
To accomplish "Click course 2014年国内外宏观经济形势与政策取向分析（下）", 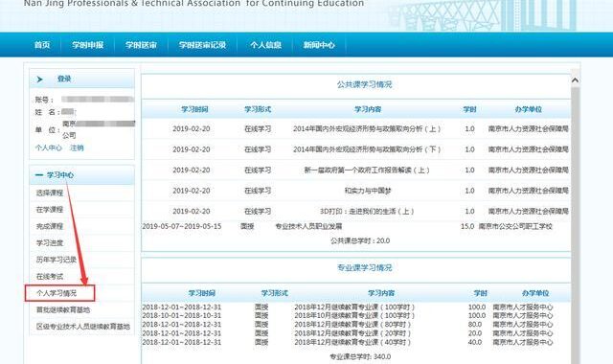I will coord(367,149).
